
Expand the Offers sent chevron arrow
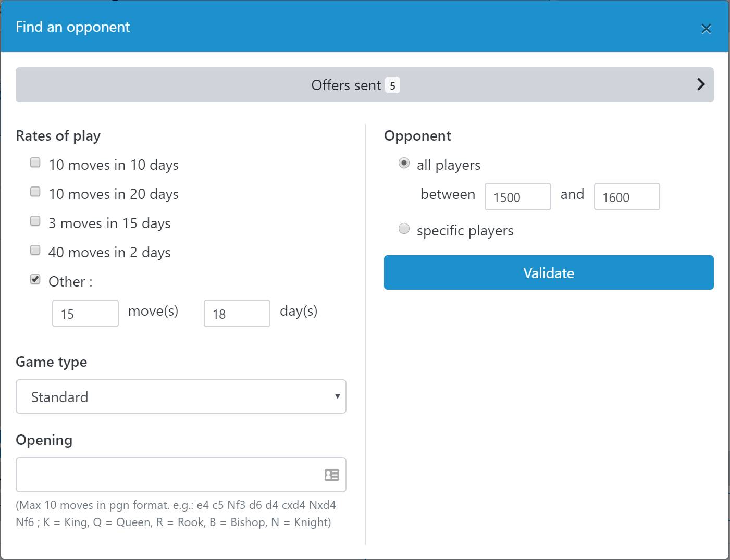click(x=701, y=84)
